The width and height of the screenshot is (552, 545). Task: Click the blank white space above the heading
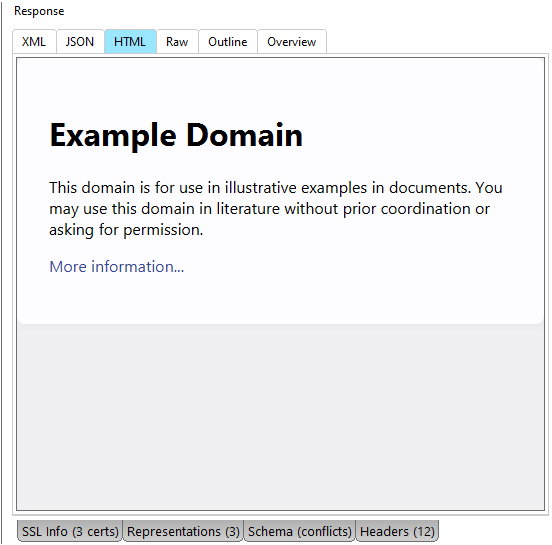280,88
